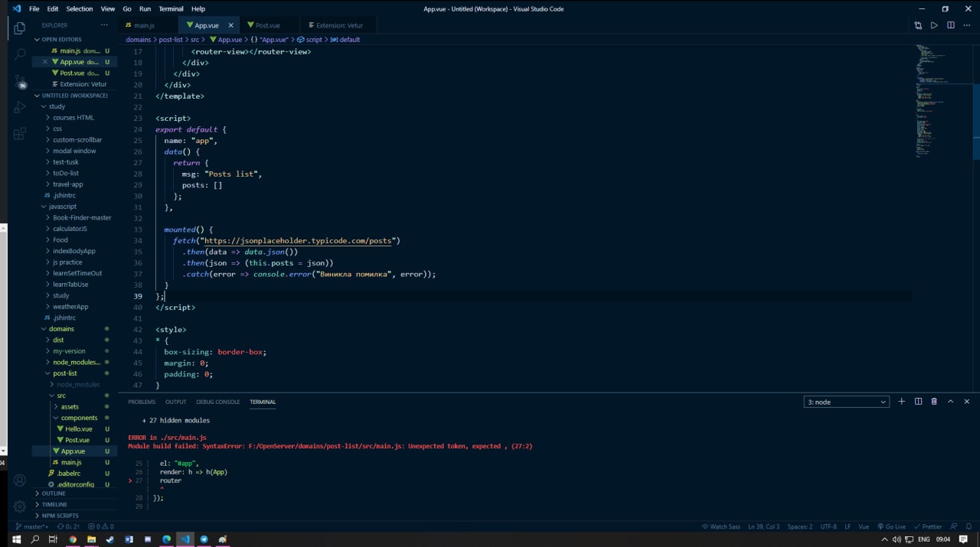Kill the terminal with the trash icon
Image resolution: width=980 pixels, height=547 pixels.
(934, 402)
